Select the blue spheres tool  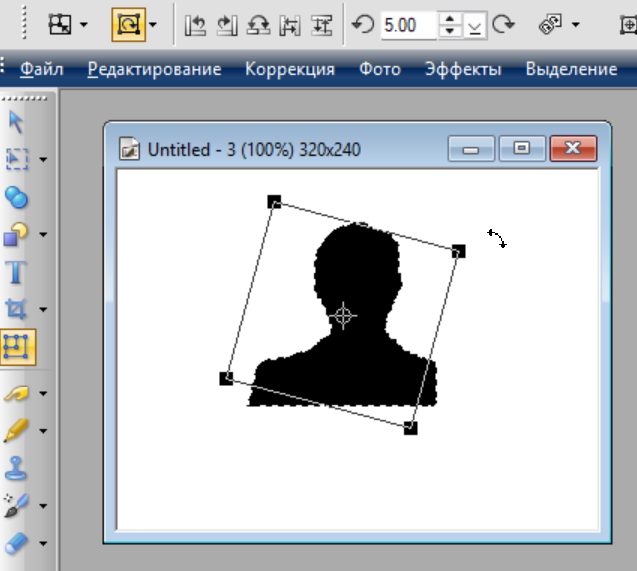(x=16, y=197)
